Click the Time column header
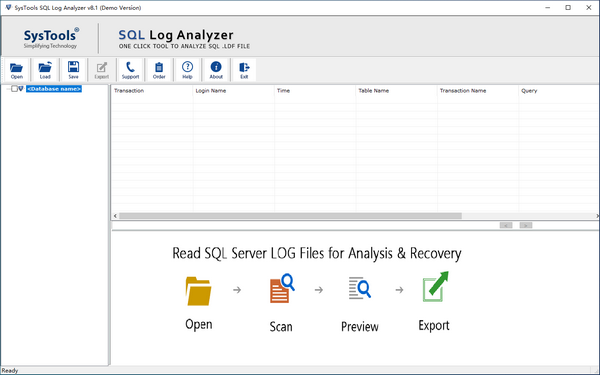This screenshot has height=375, width=600. click(315, 91)
